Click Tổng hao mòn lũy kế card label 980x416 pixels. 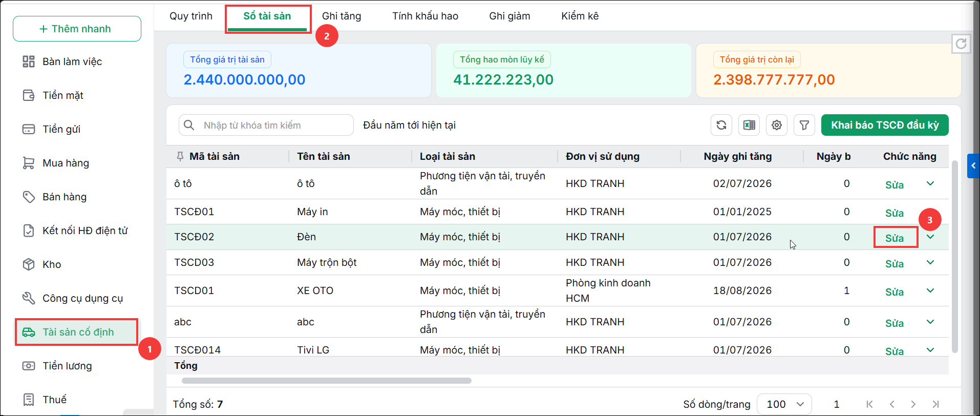(502, 59)
